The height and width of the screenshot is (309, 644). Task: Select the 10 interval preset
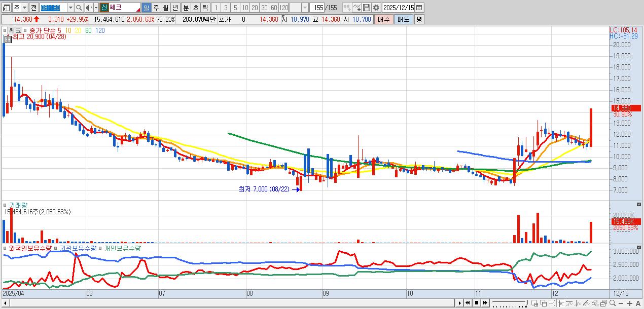[245, 8]
